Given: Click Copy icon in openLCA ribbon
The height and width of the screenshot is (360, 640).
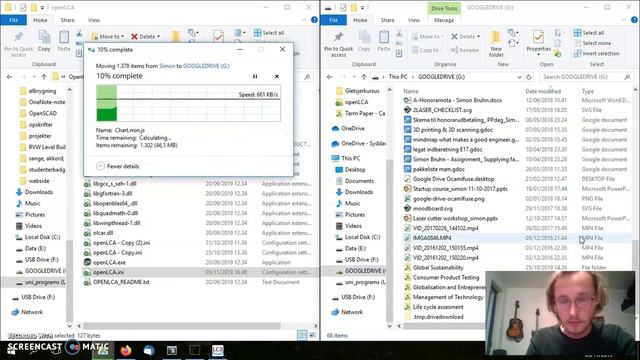Looking at the screenshot, I should point(44,41).
